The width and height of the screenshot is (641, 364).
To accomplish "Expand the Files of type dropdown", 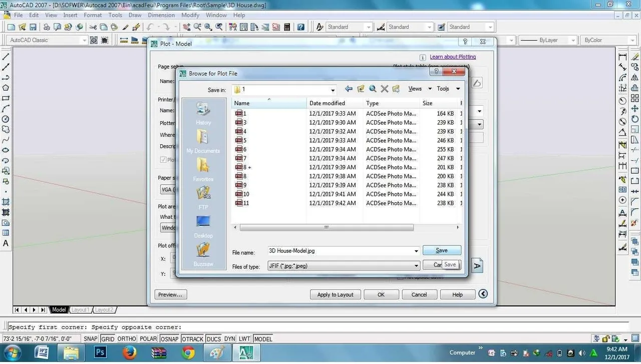I will pos(416,266).
